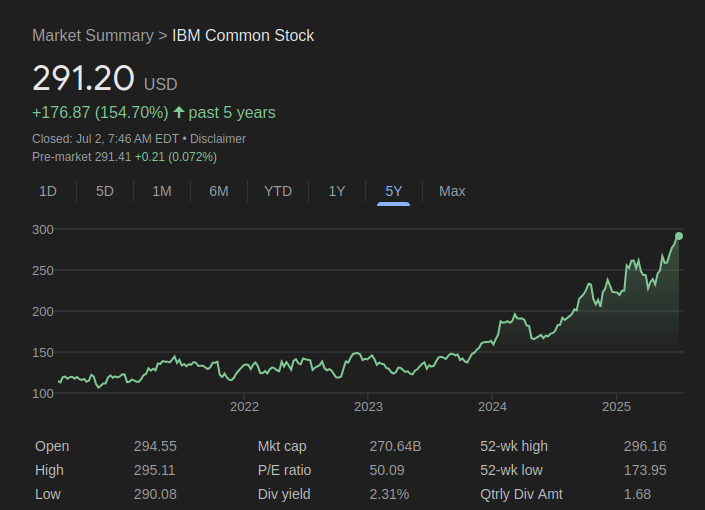The width and height of the screenshot is (705, 510).
Task: Click the green endpoint dot on chart
Action: 679,236
